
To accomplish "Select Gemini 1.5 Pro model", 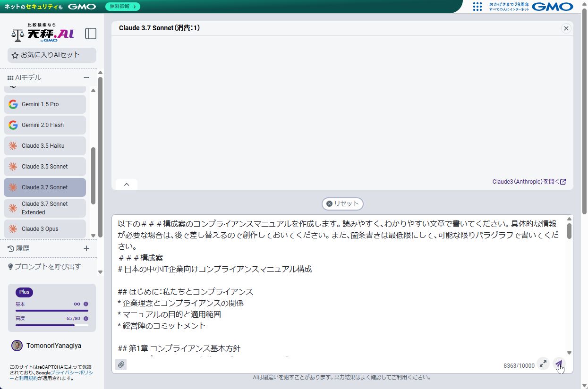I will pos(45,104).
